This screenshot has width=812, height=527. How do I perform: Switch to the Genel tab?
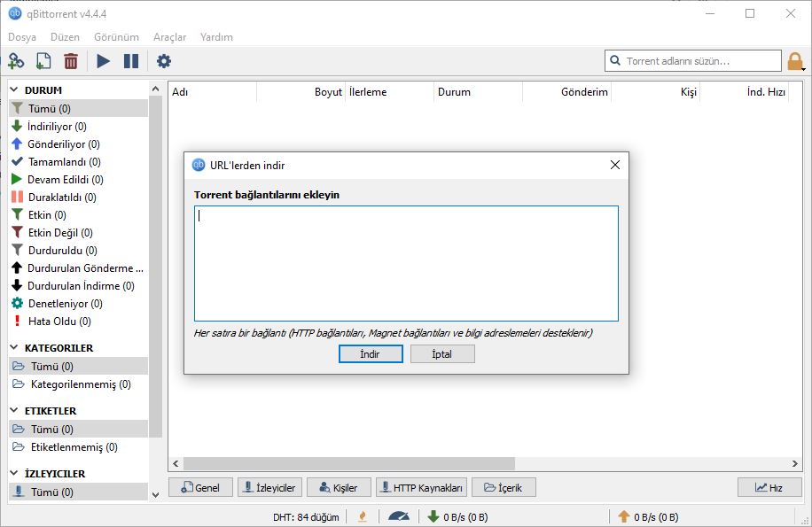click(x=201, y=487)
